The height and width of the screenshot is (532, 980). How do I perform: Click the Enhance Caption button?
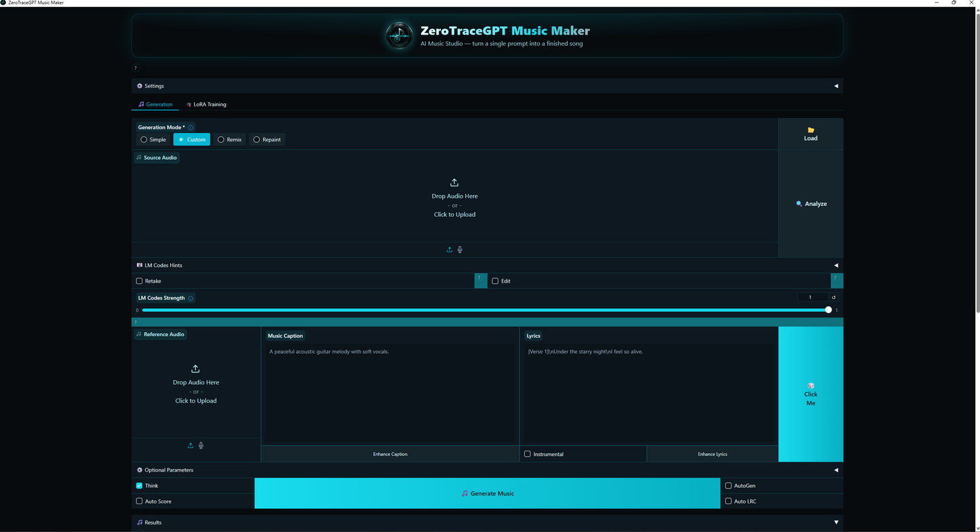[x=390, y=454]
